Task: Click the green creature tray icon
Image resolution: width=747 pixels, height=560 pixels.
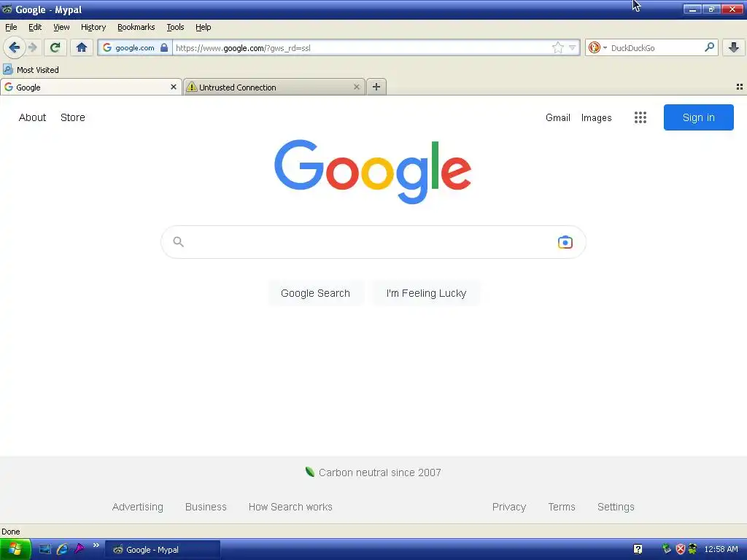Action: pyautogui.click(x=693, y=549)
